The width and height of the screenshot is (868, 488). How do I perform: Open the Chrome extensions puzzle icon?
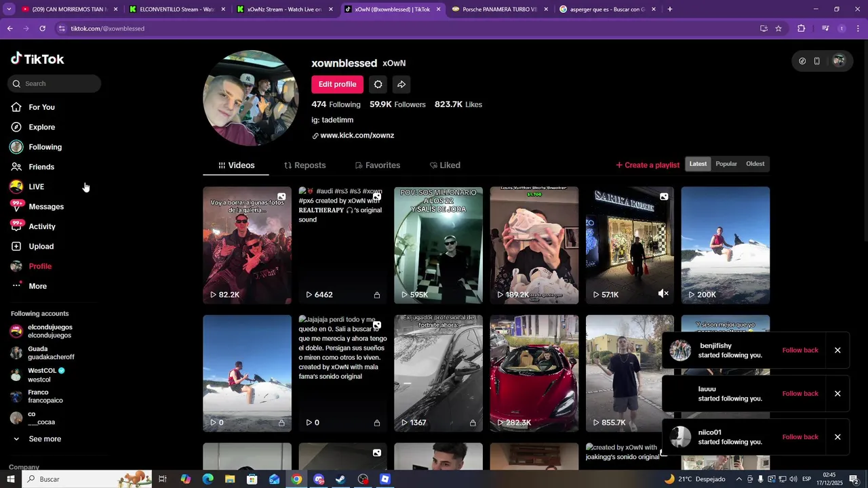[x=802, y=28]
